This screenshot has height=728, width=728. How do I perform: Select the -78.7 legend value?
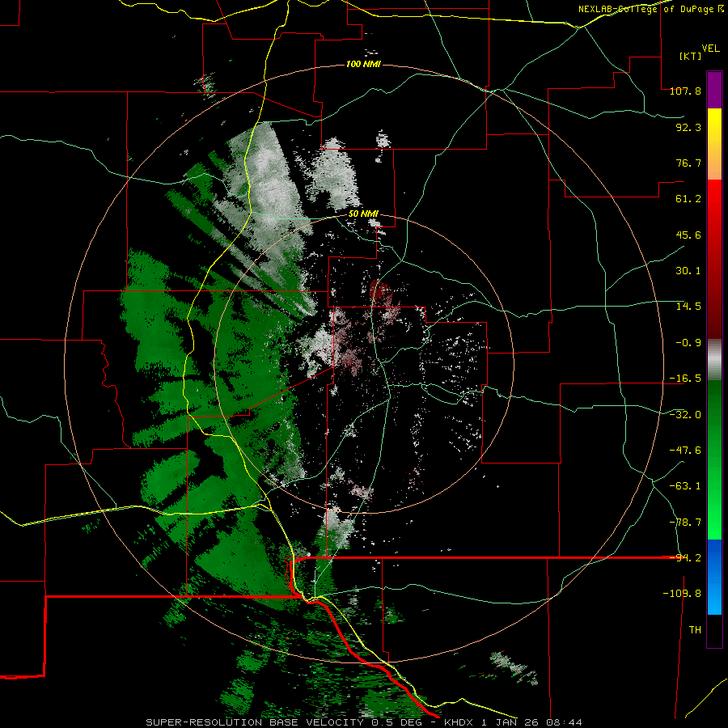coord(685,523)
